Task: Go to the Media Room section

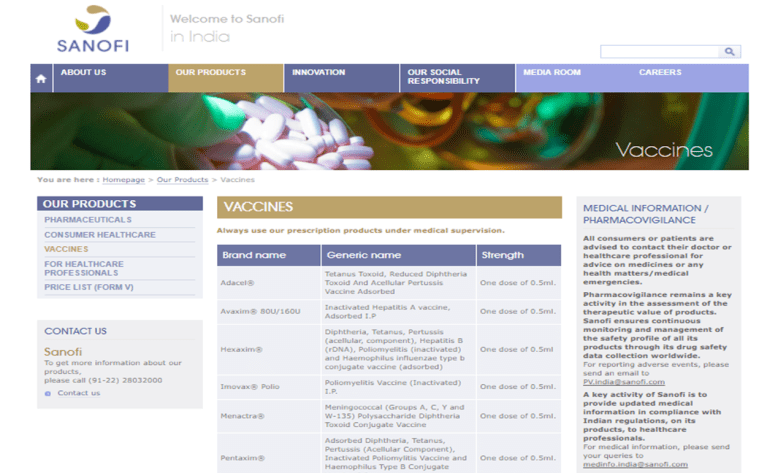Action: click(x=552, y=73)
